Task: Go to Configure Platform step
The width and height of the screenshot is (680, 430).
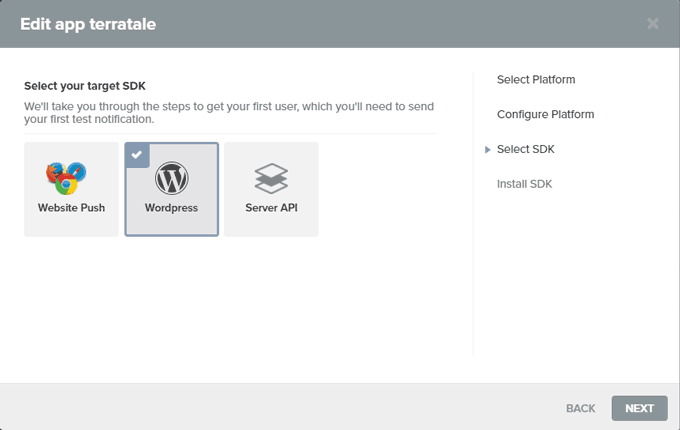Action: [x=546, y=114]
